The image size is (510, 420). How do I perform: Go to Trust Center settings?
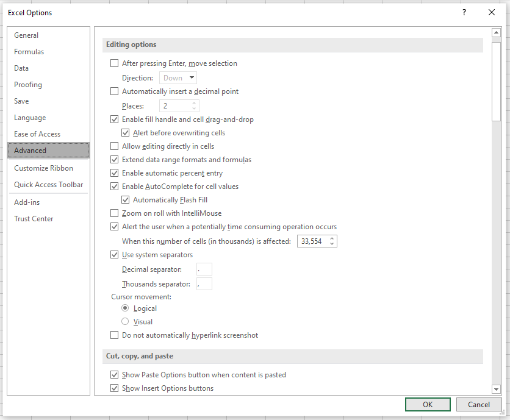(34, 219)
